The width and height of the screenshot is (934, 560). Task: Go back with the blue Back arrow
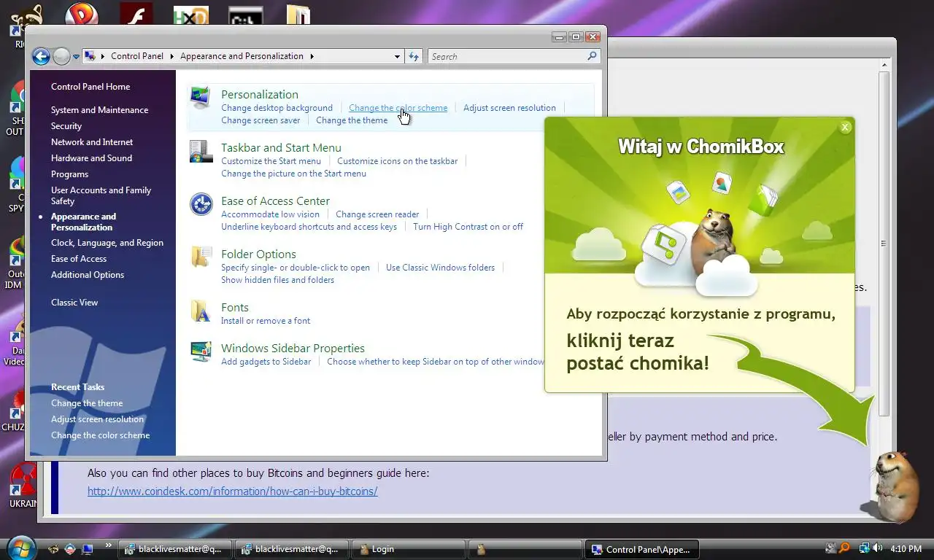(41, 56)
